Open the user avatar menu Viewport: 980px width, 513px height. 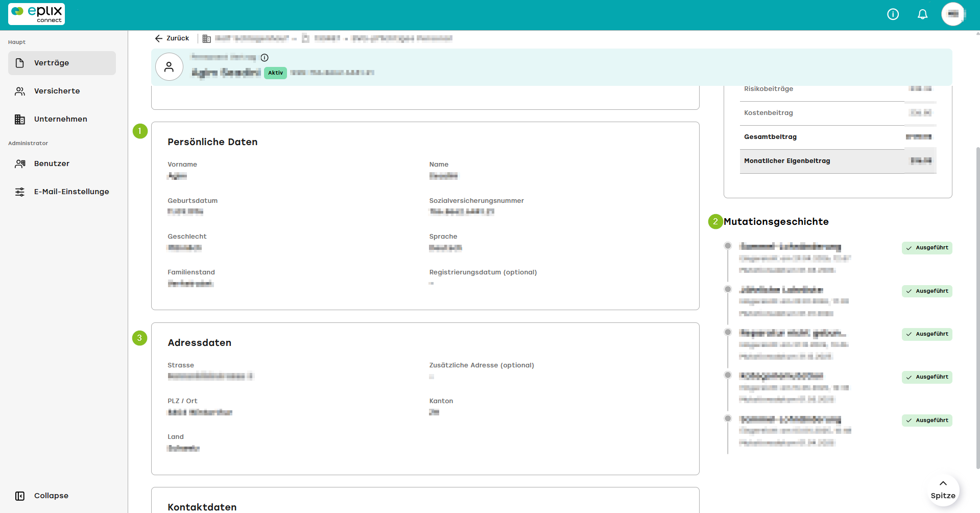[953, 14]
